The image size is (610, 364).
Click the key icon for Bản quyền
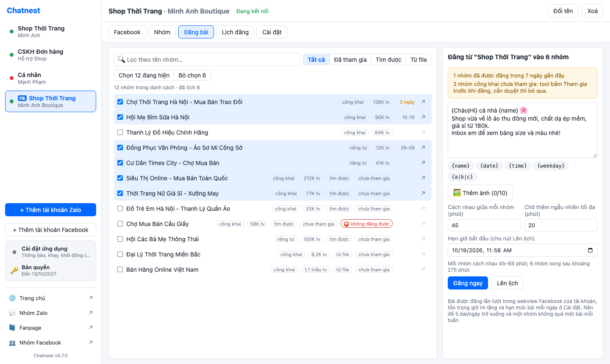click(14, 270)
